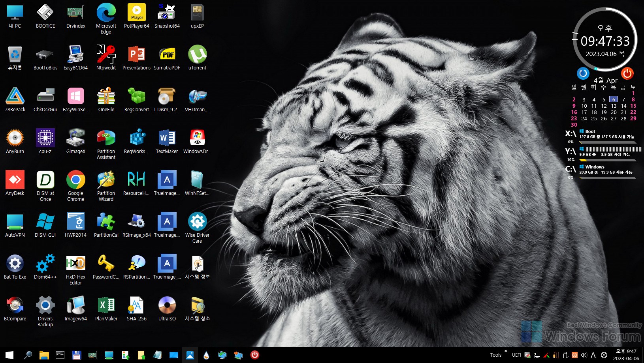The image size is (644, 363).
Task: Open File Explorer from the taskbar
Action: click(44, 355)
